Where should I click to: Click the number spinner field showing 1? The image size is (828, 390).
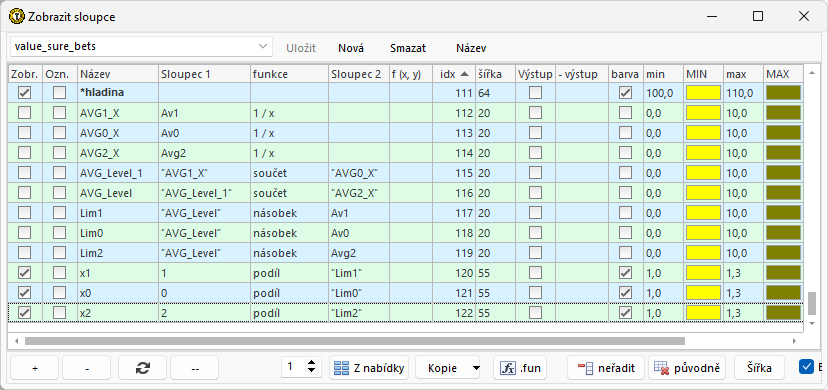pos(294,368)
